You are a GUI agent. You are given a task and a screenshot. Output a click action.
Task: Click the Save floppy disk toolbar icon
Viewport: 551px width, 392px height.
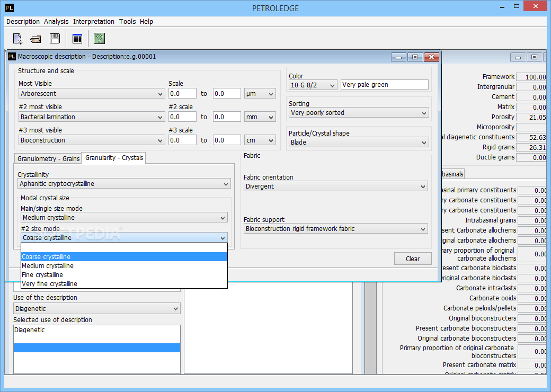click(x=55, y=38)
